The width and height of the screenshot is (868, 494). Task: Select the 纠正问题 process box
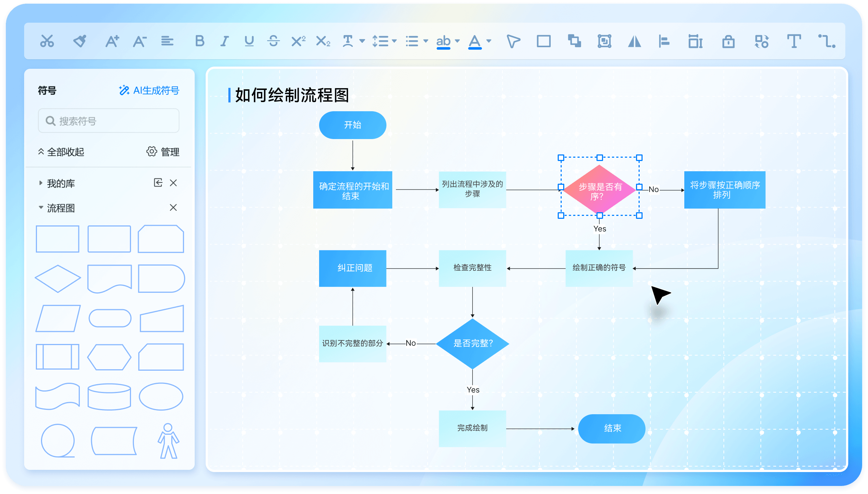tap(353, 268)
